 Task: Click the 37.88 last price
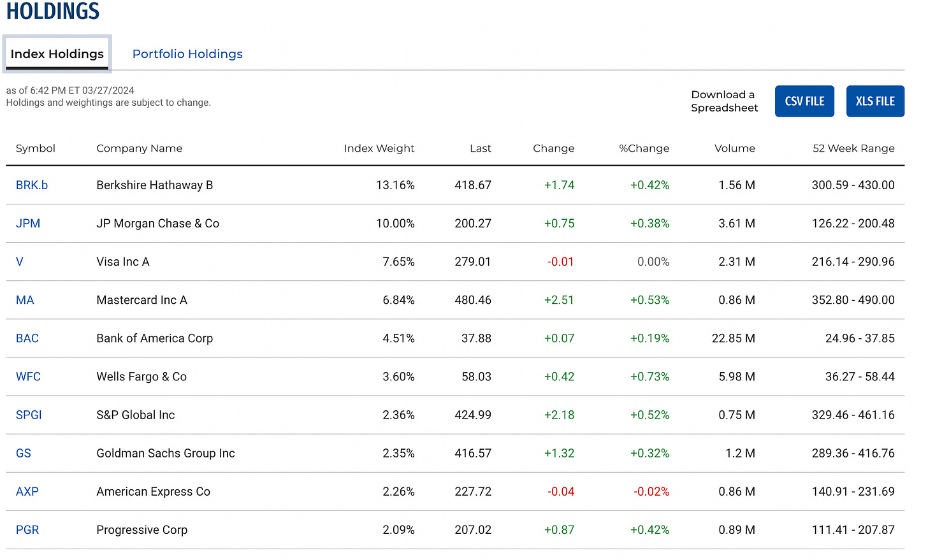pyautogui.click(x=477, y=338)
